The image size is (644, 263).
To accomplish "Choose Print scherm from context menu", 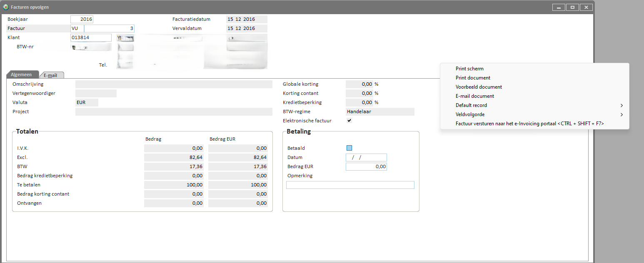I will coord(469,69).
